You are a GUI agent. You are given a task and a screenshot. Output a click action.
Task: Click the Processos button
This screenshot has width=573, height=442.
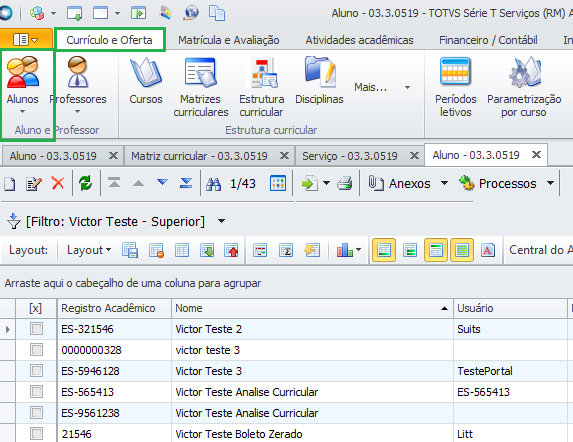[499, 183]
